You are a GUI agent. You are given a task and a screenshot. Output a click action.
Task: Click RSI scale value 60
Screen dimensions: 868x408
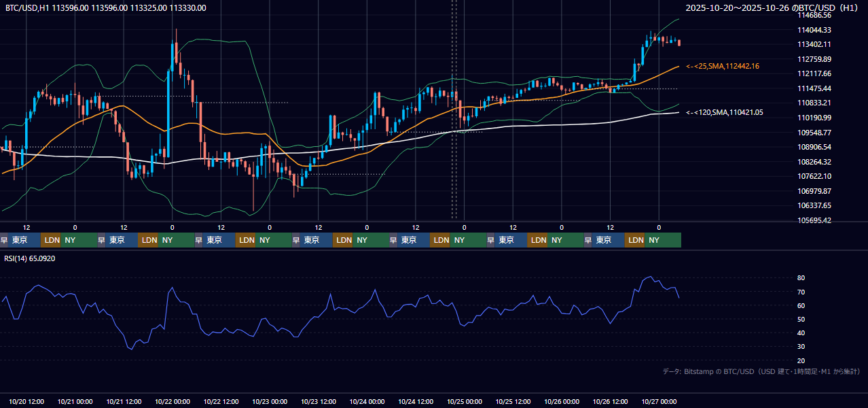[x=801, y=305]
